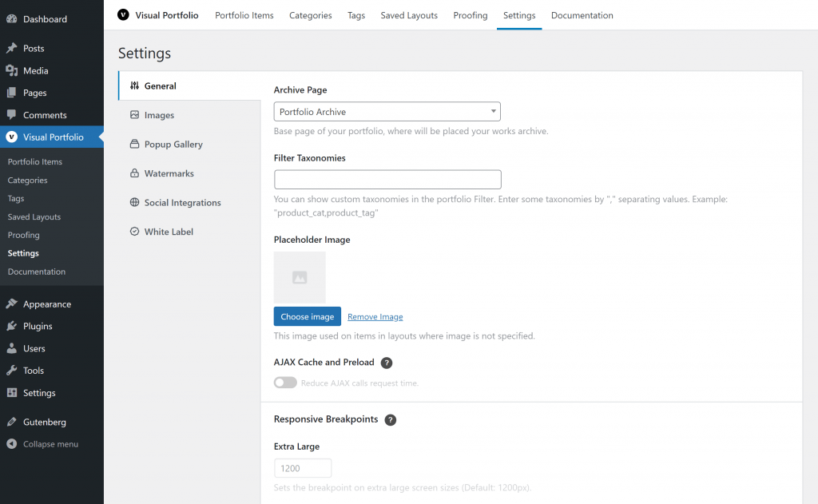The width and height of the screenshot is (818, 504).
Task: Click the Tools wrench icon
Action: coord(11,371)
